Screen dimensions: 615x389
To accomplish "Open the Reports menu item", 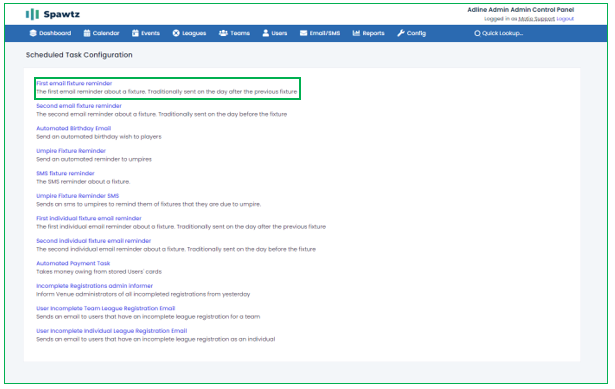I will click(369, 33).
